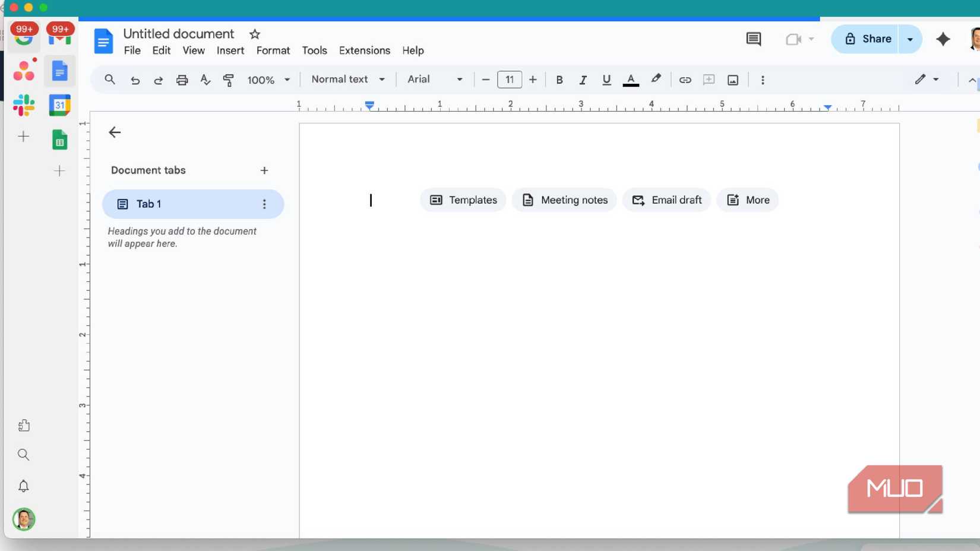Star the Untitled document

tap(255, 34)
